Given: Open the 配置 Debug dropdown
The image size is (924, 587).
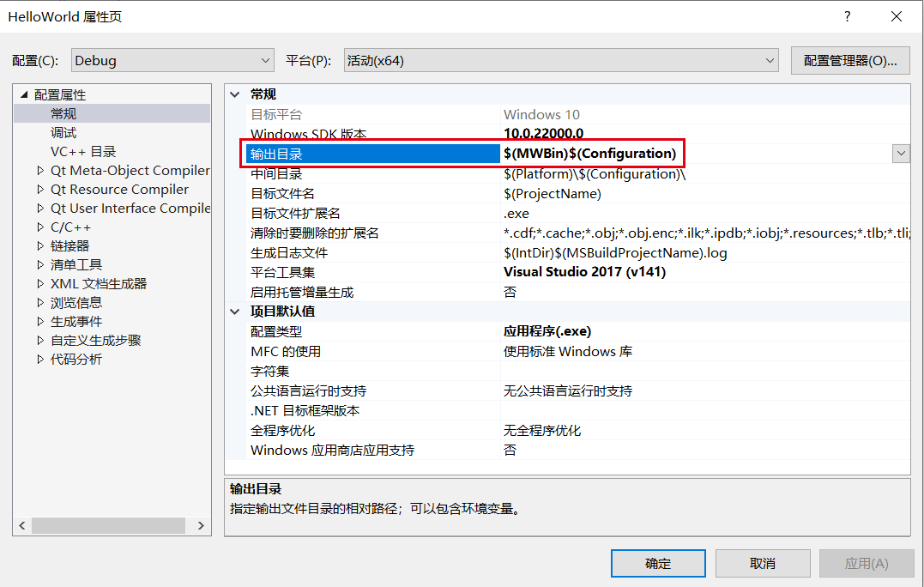Looking at the screenshot, I should tap(172, 60).
